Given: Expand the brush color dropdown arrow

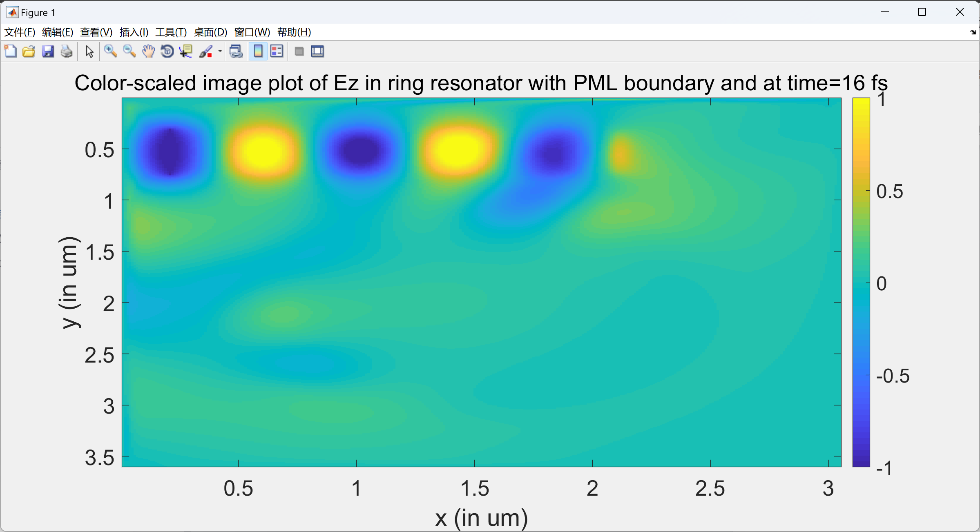Looking at the screenshot, I should coord(220,51).
